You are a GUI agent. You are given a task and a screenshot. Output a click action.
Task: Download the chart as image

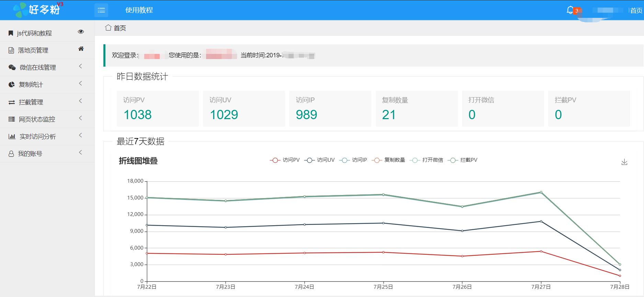(624, 162)
